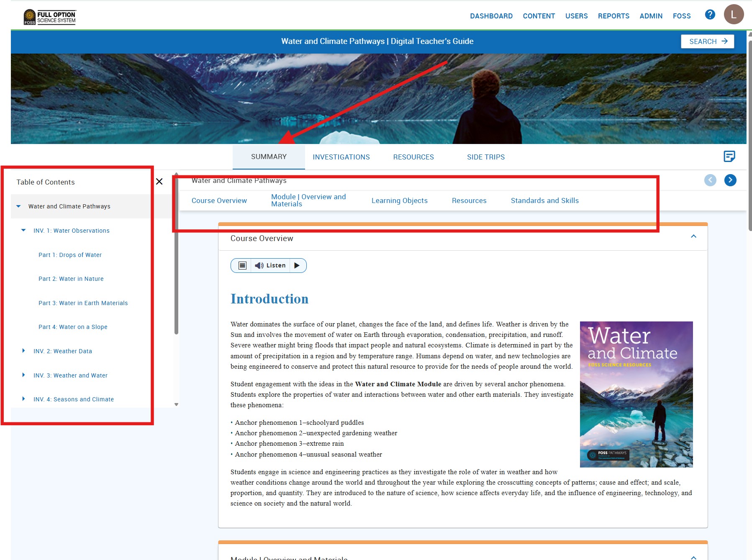Screen dimensions: 752x560
Task: Expand INV. 4: Seasons and Climate node
Action: click(23, 399)
